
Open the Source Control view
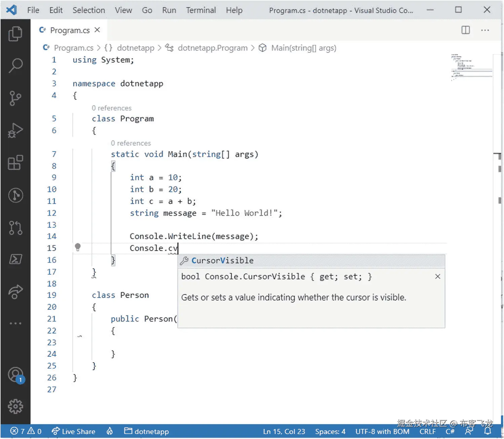point(15,97)
